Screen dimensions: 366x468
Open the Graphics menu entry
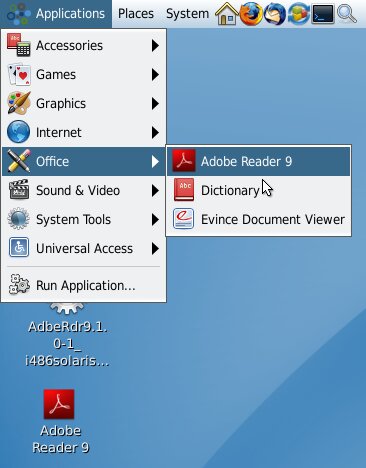click(x=83, y=103)
